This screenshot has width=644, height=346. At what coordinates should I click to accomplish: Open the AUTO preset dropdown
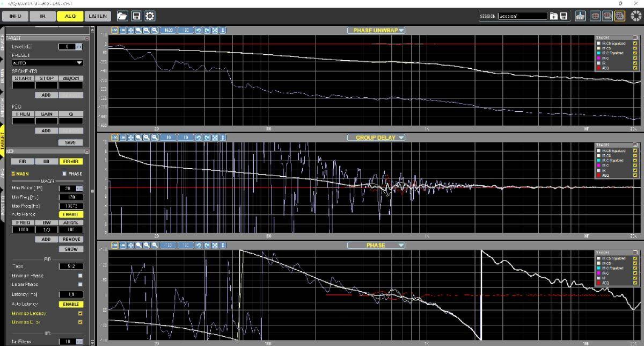coord(47,63)
